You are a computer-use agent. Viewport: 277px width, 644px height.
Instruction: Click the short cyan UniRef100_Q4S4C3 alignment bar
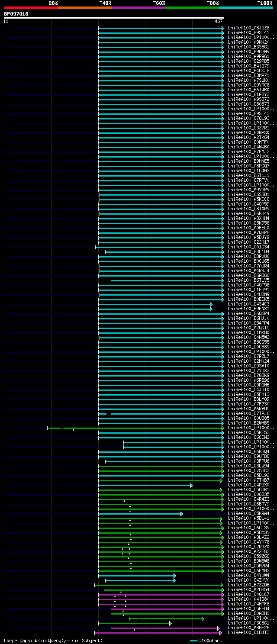pyautogui.click(x=155, y=304)
